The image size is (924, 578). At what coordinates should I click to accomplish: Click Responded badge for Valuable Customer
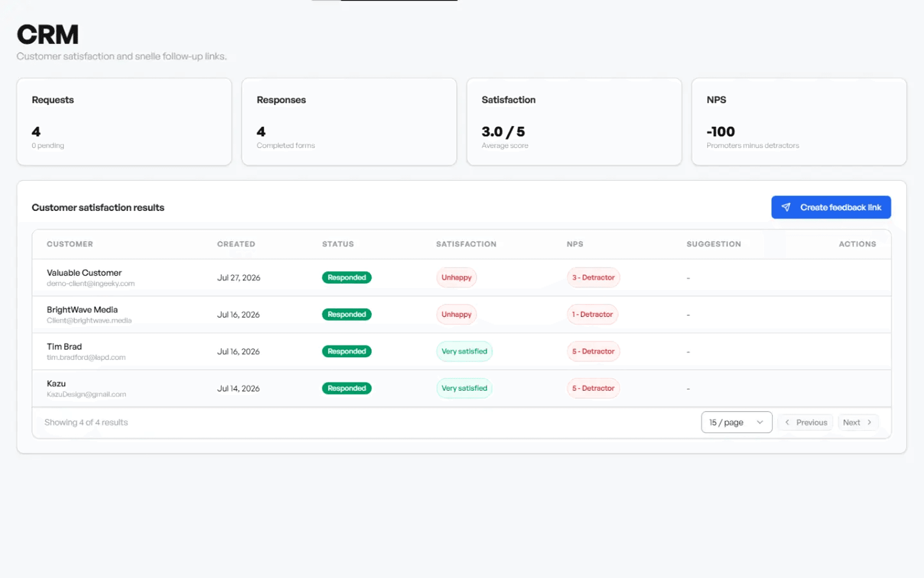tap(346, 277)
